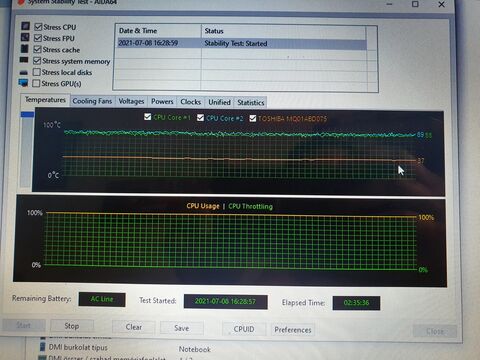480x360 pixels.
Task: Open the CPUID panel
Action: pos(244,329)
